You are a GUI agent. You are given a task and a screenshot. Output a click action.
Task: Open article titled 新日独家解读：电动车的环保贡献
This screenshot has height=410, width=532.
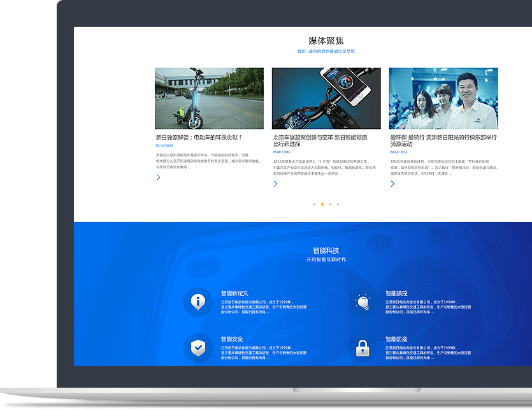click(x=199, y=137)
